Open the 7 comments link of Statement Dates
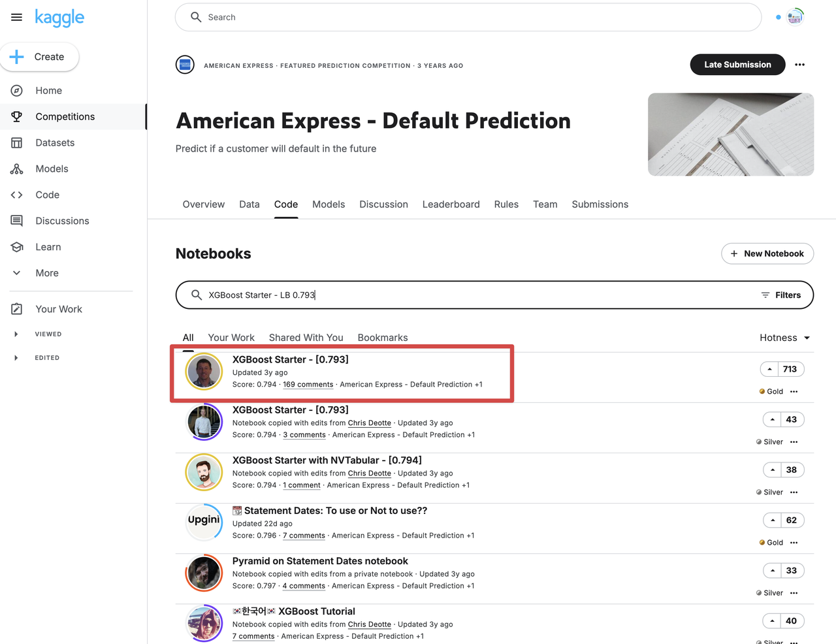The width and height of the screenshot is (836, 644). point(304,536)
